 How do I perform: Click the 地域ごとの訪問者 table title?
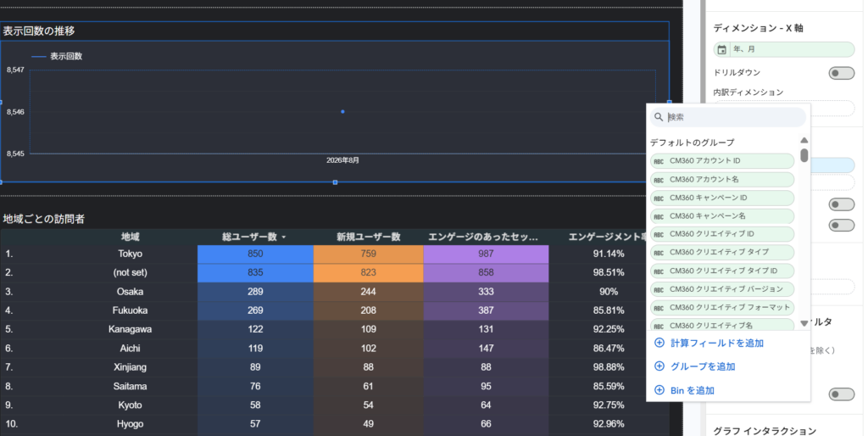pyautogui.click(x=44, y=219)
